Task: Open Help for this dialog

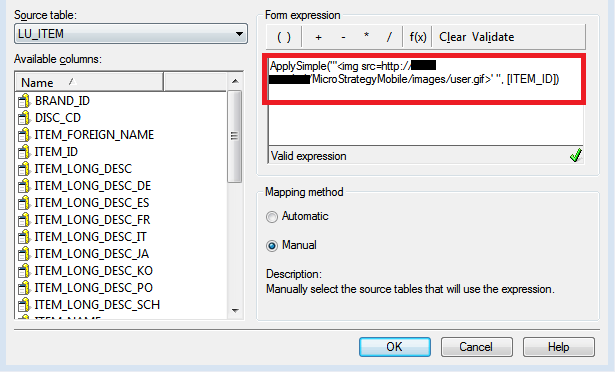Action: (x=559, y=347)
